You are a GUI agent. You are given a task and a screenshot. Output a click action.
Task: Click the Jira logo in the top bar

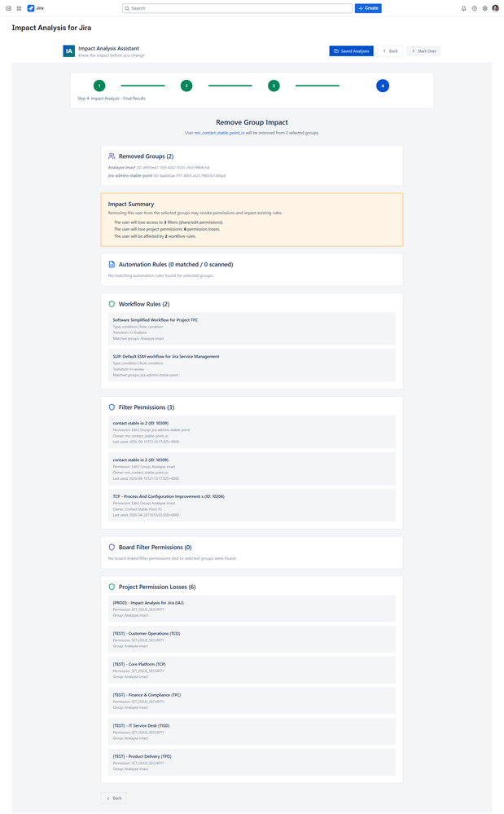(34, 9)
